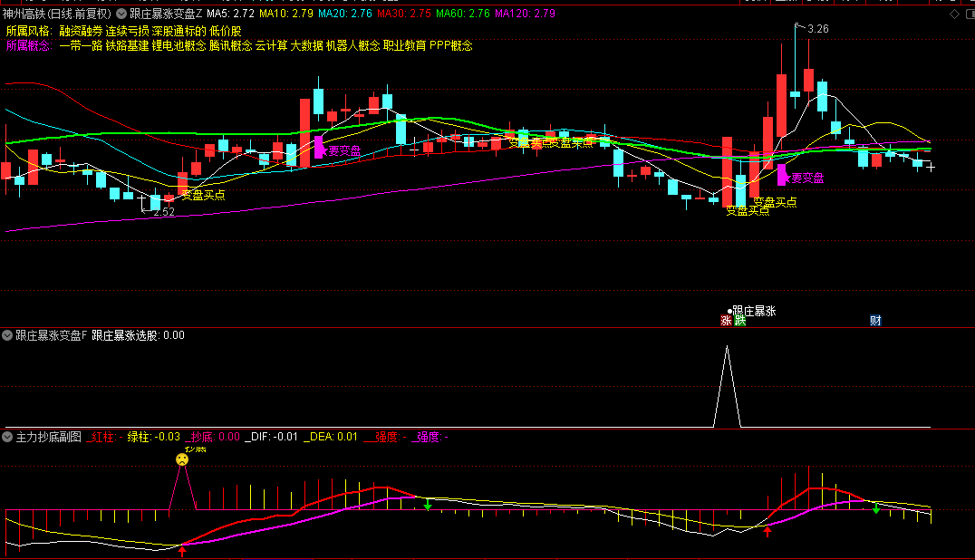
Task: Click the 变盘买点 label near 2.52 low
Action: coord(203,195)
